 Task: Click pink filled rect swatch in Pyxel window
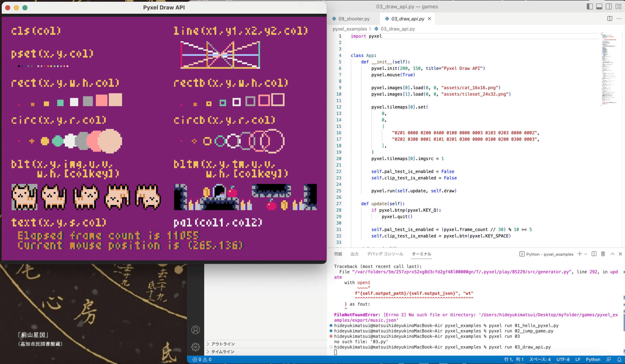[x=101, y=100]
